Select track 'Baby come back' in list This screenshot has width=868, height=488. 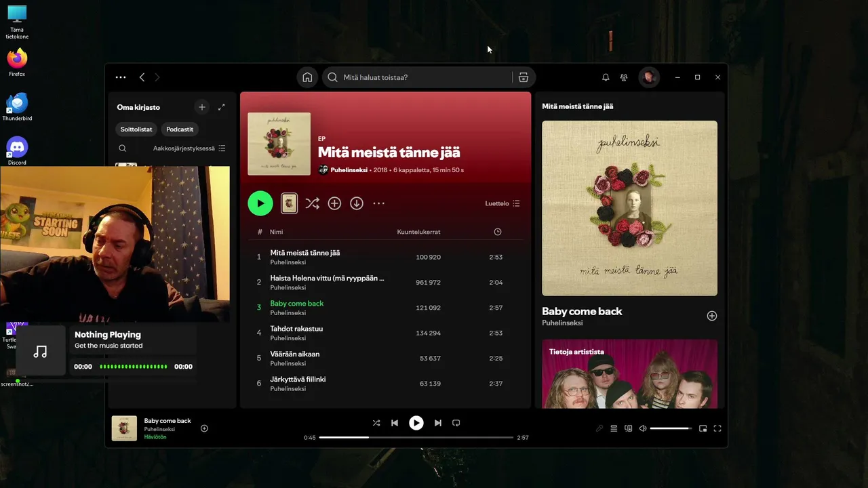click(x=385, y=308)
